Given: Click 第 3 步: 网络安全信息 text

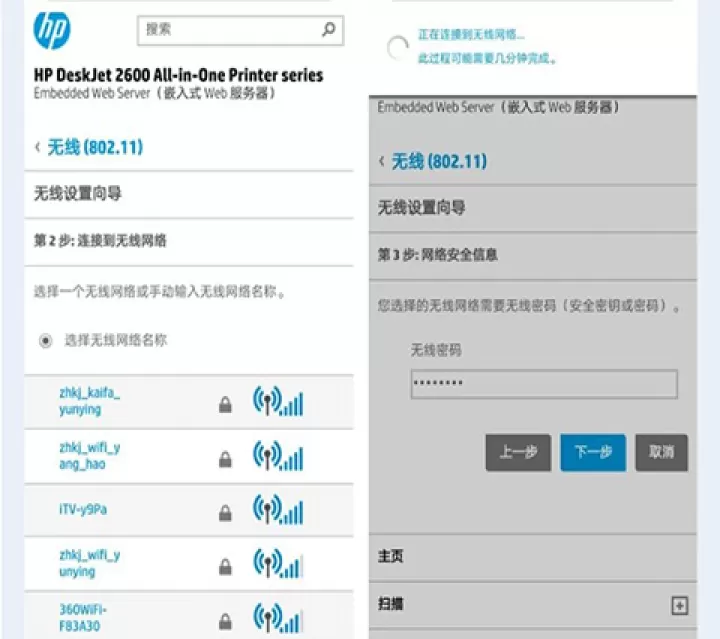Looking at the screenshot, I should tap(438, 255).
